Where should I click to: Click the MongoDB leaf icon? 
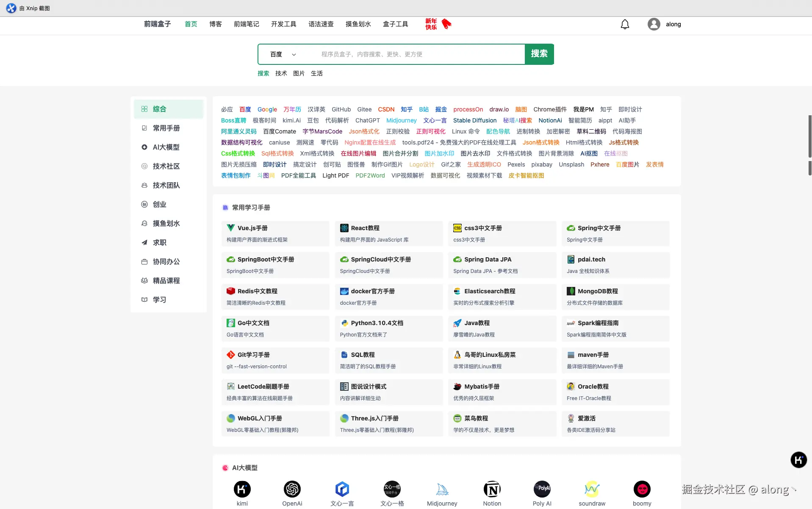(571, 291)
